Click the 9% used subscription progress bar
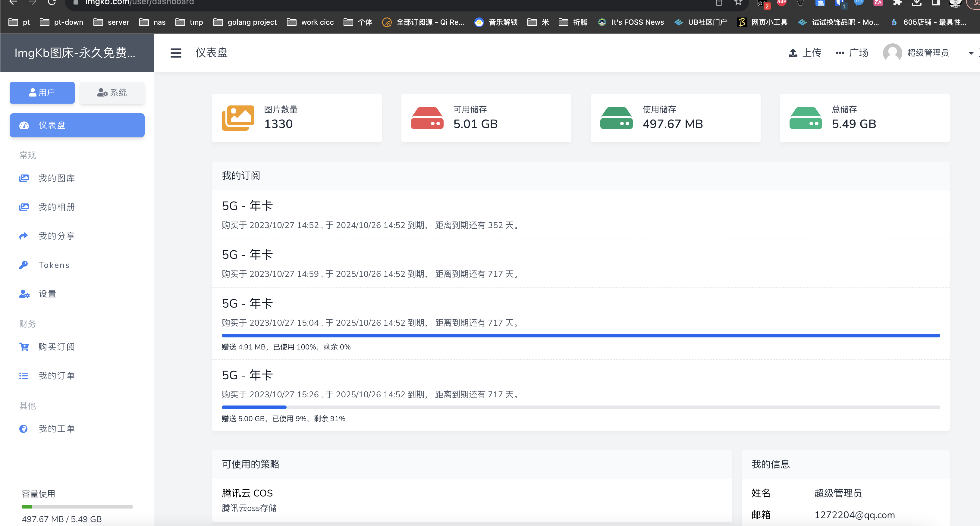This screenshot has height=526, width=980. tap(580, 407)
